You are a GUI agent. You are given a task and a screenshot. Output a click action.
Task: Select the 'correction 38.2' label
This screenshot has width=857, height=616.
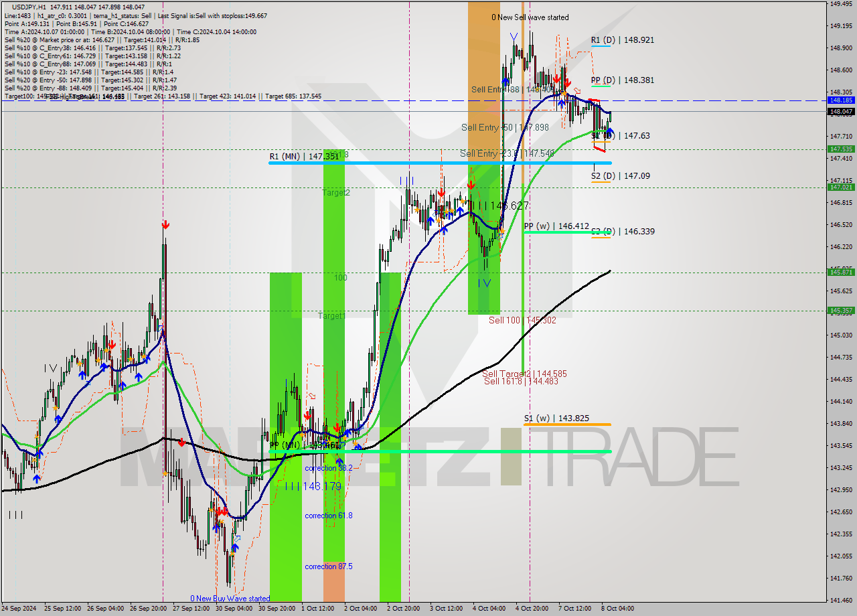click(x=328, y=468)
